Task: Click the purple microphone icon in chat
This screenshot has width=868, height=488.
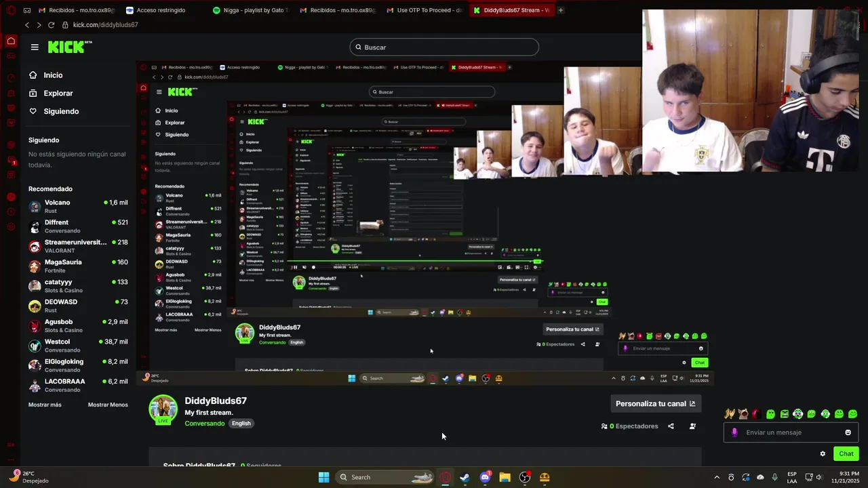Action: (x=734, y=432)
